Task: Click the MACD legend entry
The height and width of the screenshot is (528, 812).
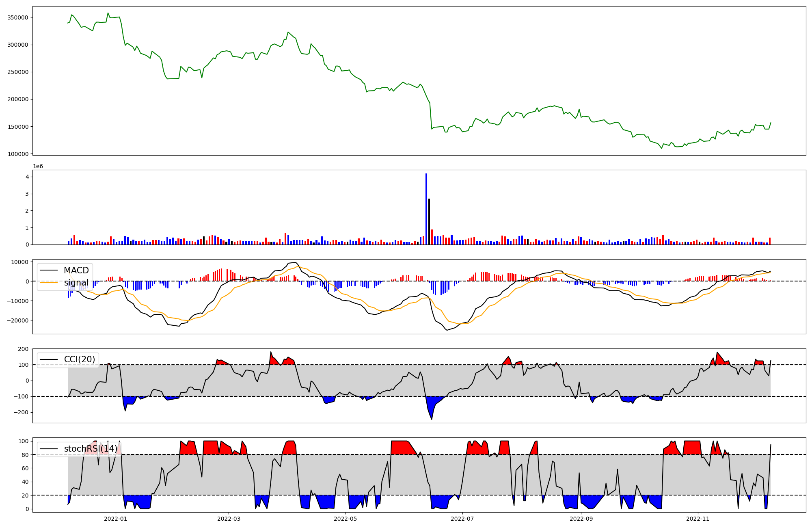Action: tap(76, 270)
